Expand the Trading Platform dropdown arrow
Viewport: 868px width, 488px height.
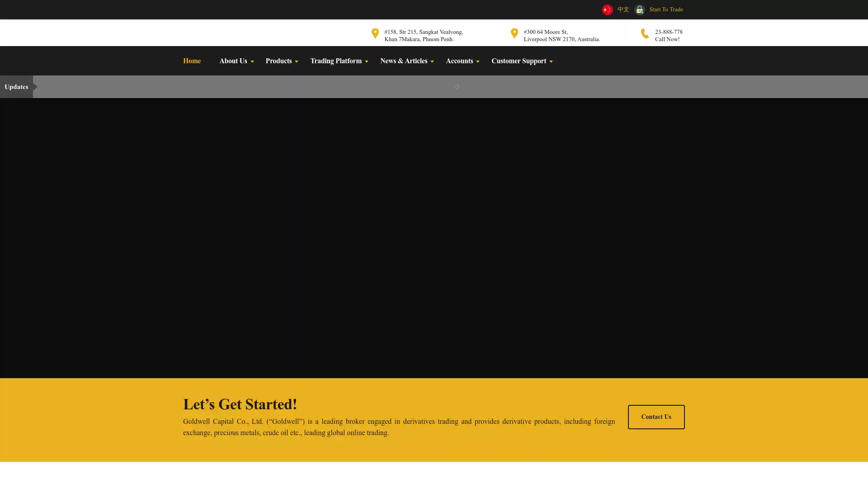tap(367, 61)
